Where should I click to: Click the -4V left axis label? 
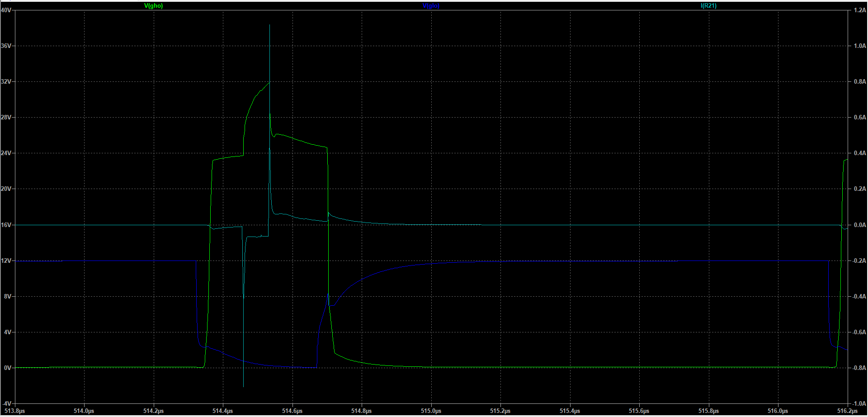click(x=7, y=403)
